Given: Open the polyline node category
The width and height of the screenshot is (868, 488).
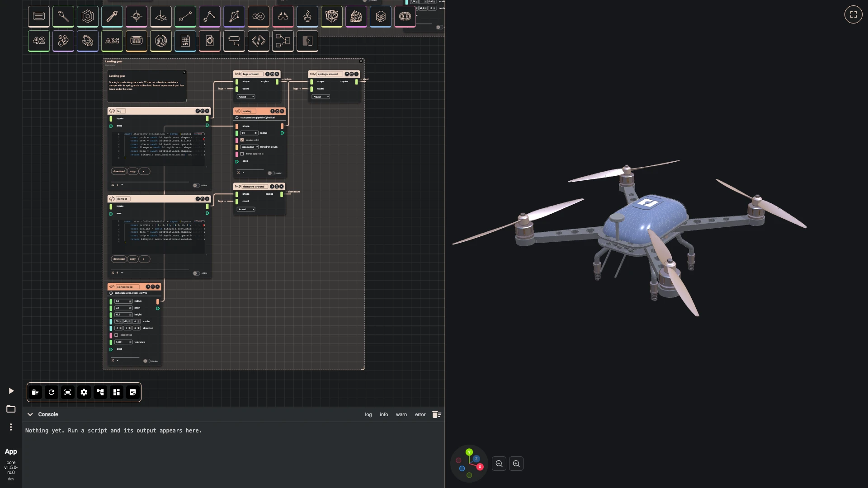Looking at the screenshot, I should pos(210,17).
